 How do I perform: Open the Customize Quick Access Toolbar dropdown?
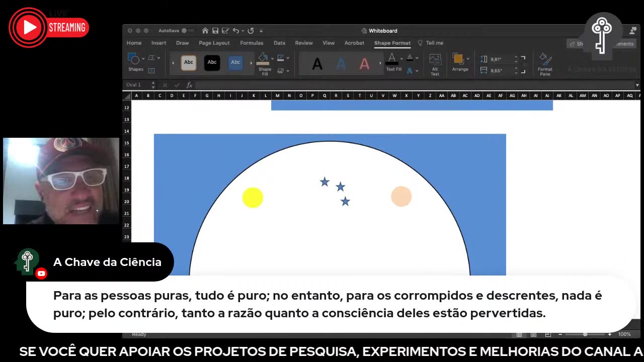[261, 31]
